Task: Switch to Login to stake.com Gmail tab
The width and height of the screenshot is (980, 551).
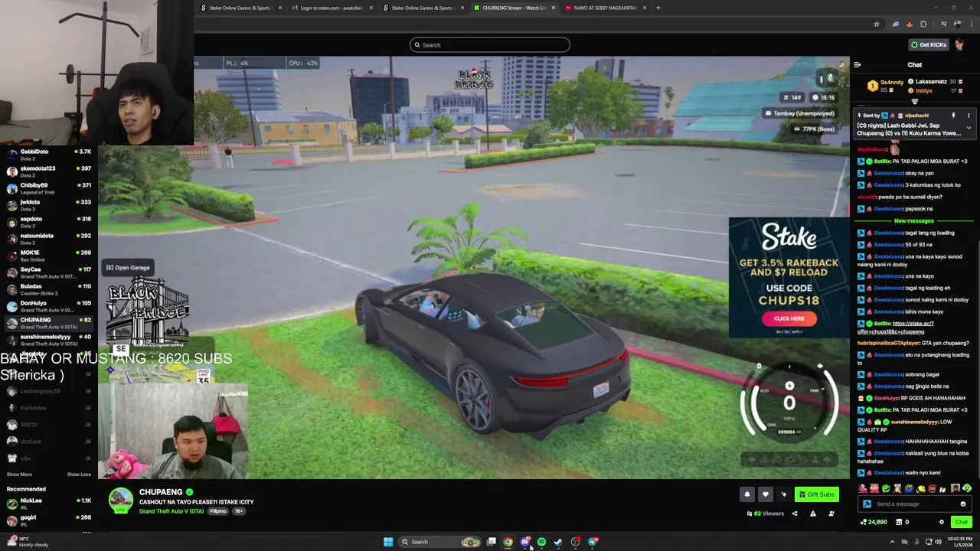Action: (331, 8)
